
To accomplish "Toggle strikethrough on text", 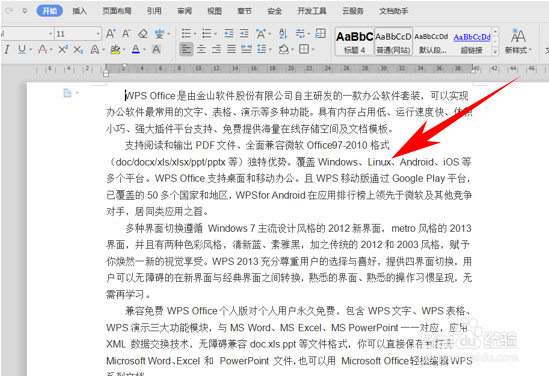I will click(43, 49).
